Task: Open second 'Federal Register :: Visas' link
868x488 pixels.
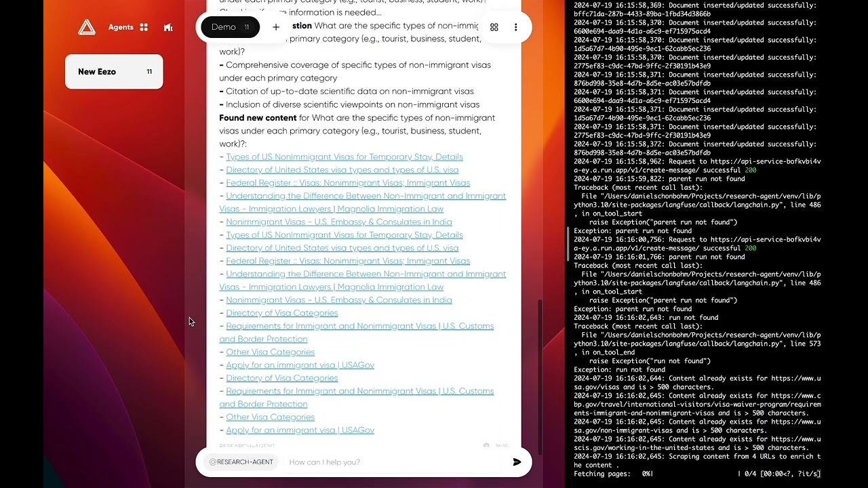Action: pyautogui.click(x=348, y=261)
